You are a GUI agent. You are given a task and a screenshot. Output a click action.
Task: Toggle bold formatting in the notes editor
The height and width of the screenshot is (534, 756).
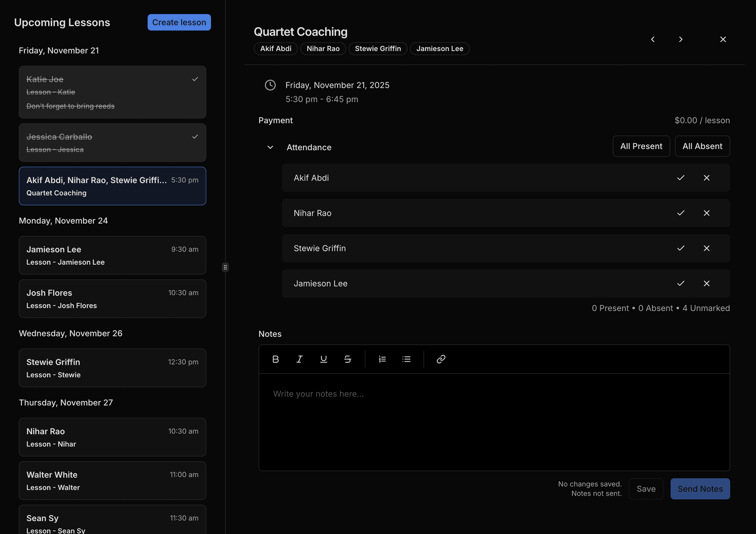click(x=276, y=359)
